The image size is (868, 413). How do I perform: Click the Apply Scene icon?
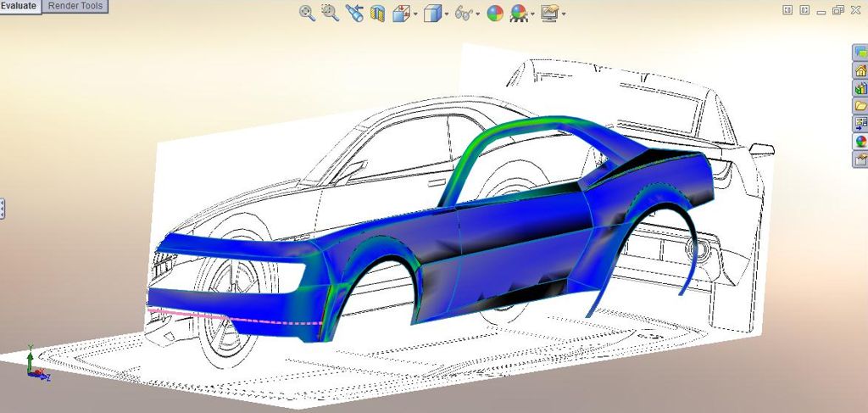coord(518,13)
